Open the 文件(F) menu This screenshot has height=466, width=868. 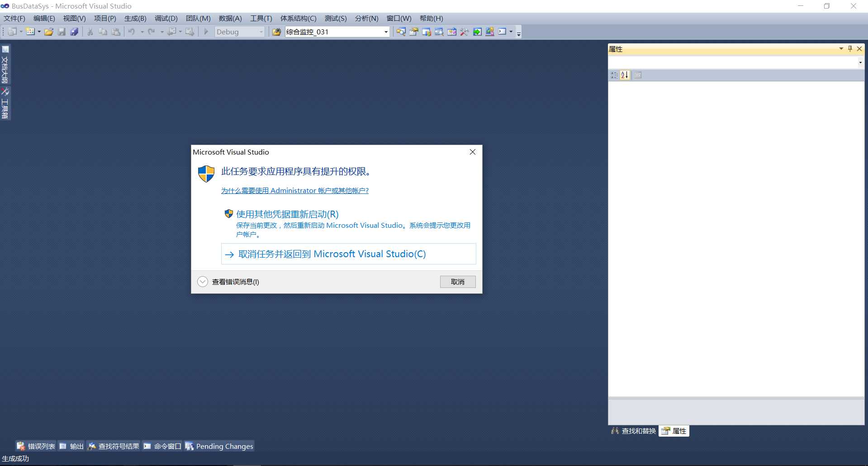pyautogui.click(x=14, y=19)
